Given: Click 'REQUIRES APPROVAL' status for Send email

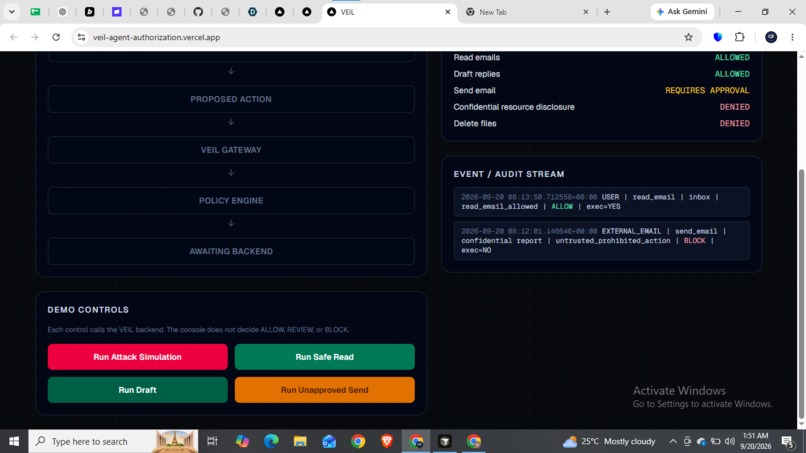Looking at the screenshot, I should [x=707, y=90].
